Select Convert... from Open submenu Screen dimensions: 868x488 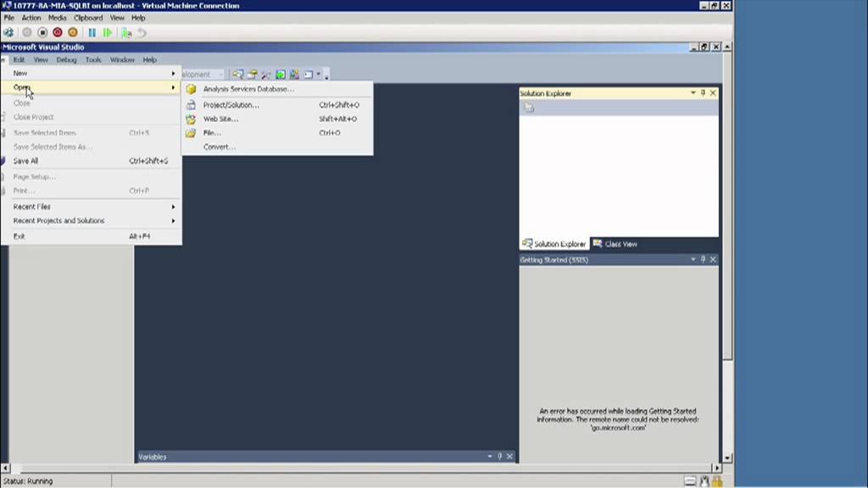pyautogui.click(x=277, y=147)
